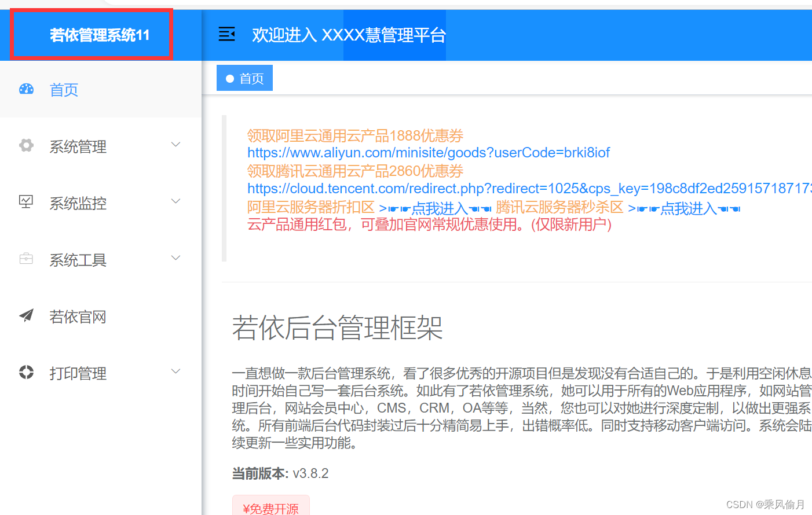Screen dimensions: 812x515
Task: Expand the 系统管理 submenu chevron
Action: (176, 145)
